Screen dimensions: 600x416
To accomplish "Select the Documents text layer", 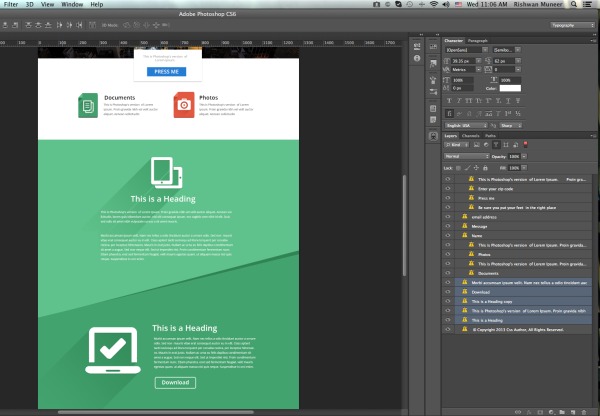I will point(488,273).
